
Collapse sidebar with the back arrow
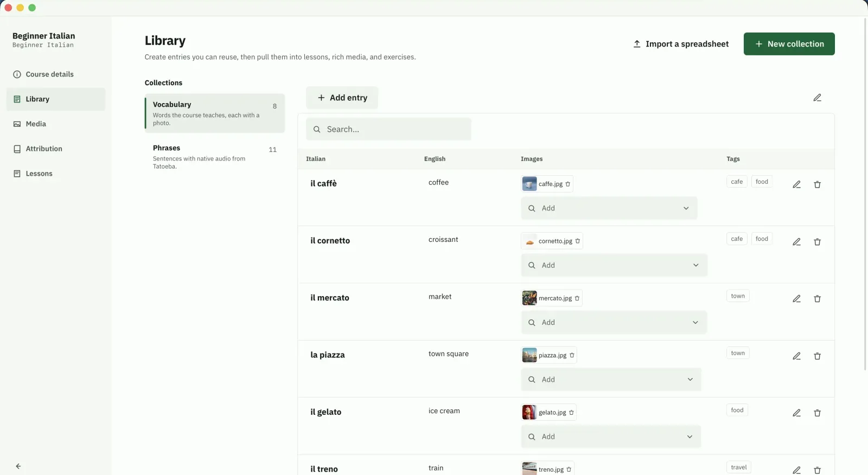pos(18,466)
